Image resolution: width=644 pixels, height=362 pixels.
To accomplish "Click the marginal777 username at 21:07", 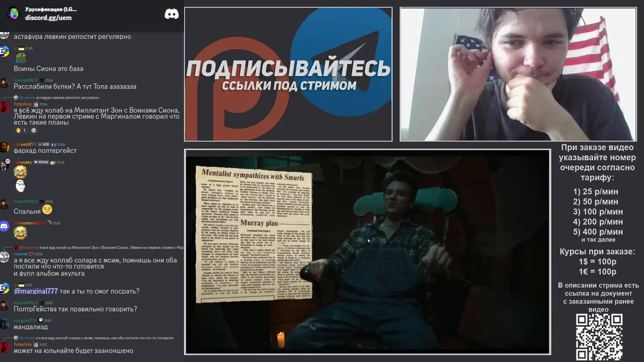I will (25, 321).
